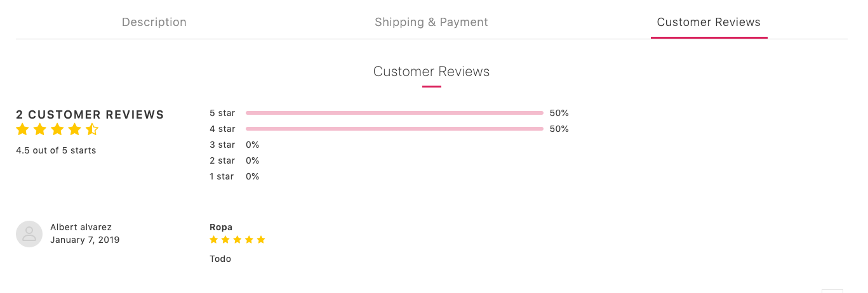The height and width of the screenshot is (293, 868).
Task: Click the first star in overall rating
Action: [x=22, y=130]
